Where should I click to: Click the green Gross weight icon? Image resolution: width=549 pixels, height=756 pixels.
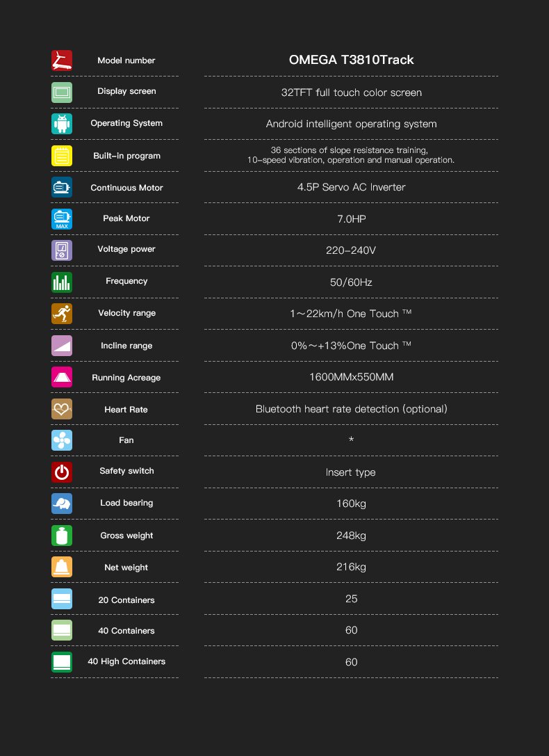(62, 536)
